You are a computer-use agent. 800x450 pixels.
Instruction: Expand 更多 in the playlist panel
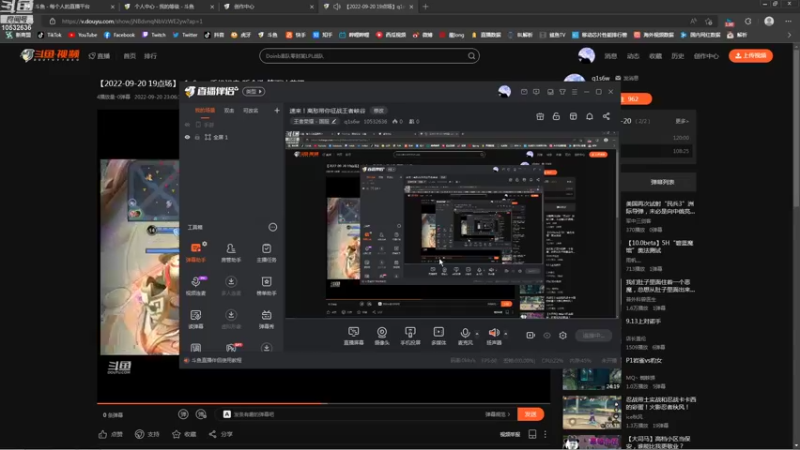[682, 121]
